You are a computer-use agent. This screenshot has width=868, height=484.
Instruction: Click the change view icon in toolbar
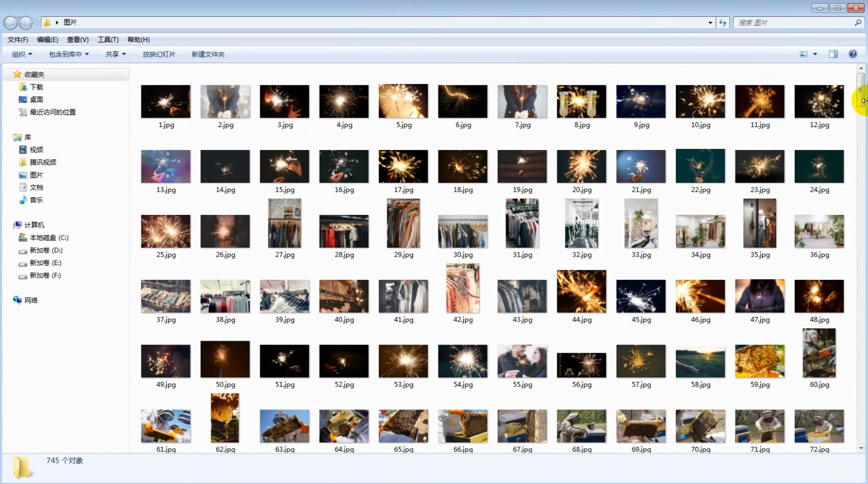coord(804,54)
